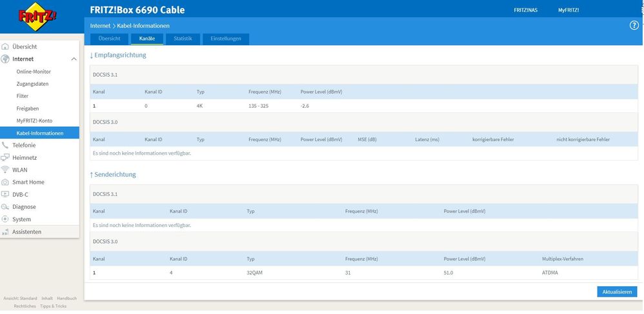644x314 pixels.
Task: Open Freigaben in sidebar
Action: (28, 108)
